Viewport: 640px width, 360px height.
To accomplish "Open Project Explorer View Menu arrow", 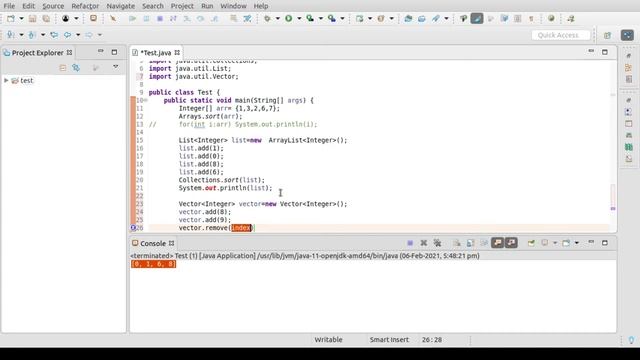I will point(116,67).
